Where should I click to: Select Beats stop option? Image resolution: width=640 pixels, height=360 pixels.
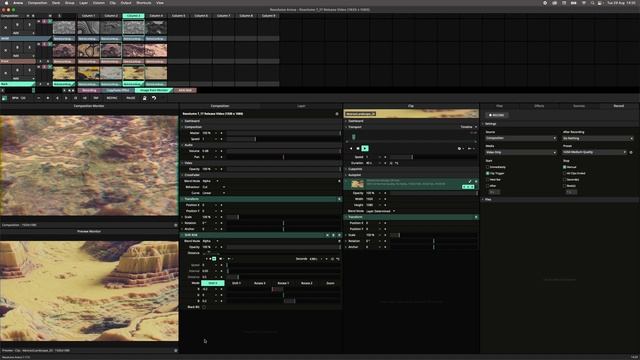(x=564, y=186)
